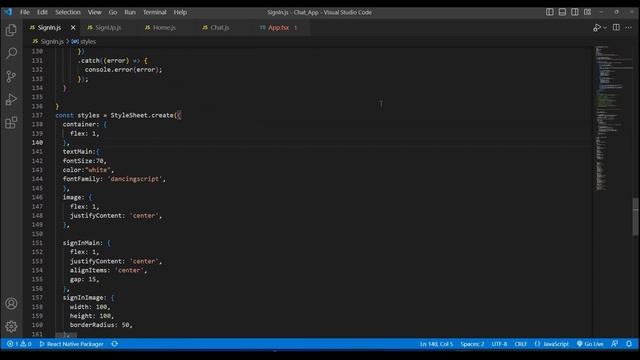Click React Native Packager status button

coord(71,344)
